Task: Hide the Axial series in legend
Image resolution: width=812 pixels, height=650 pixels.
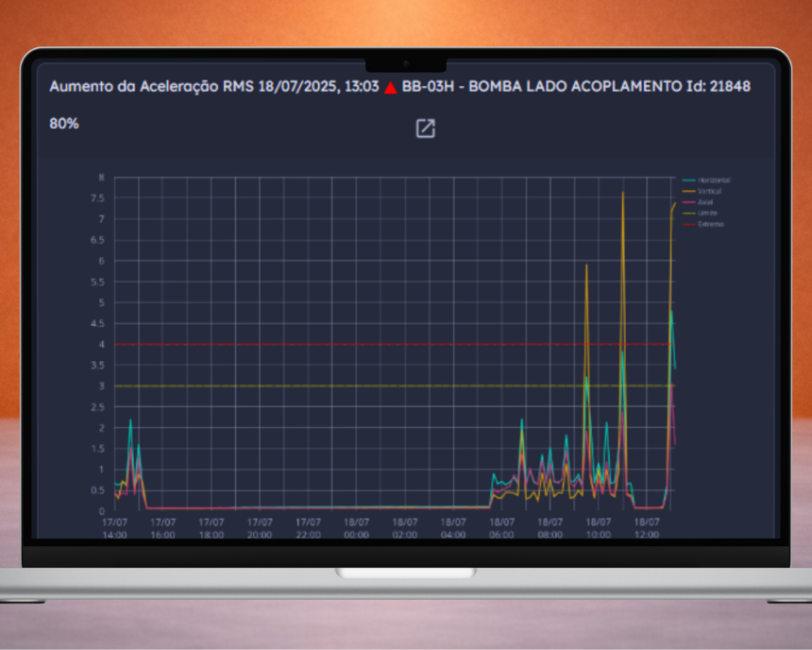Action: (x=706, y=202)
